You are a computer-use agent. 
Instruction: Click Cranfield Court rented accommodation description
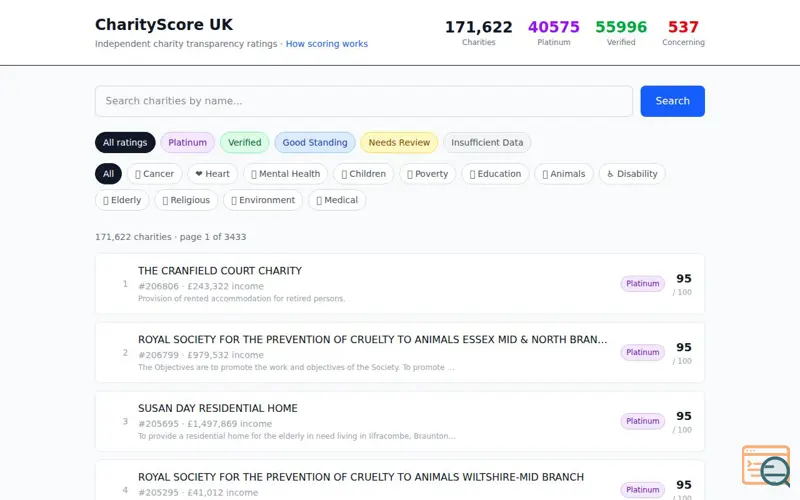pos(241,298)
